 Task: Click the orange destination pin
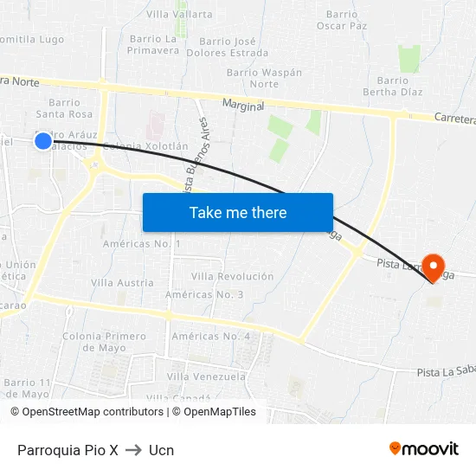pos(434,268)
